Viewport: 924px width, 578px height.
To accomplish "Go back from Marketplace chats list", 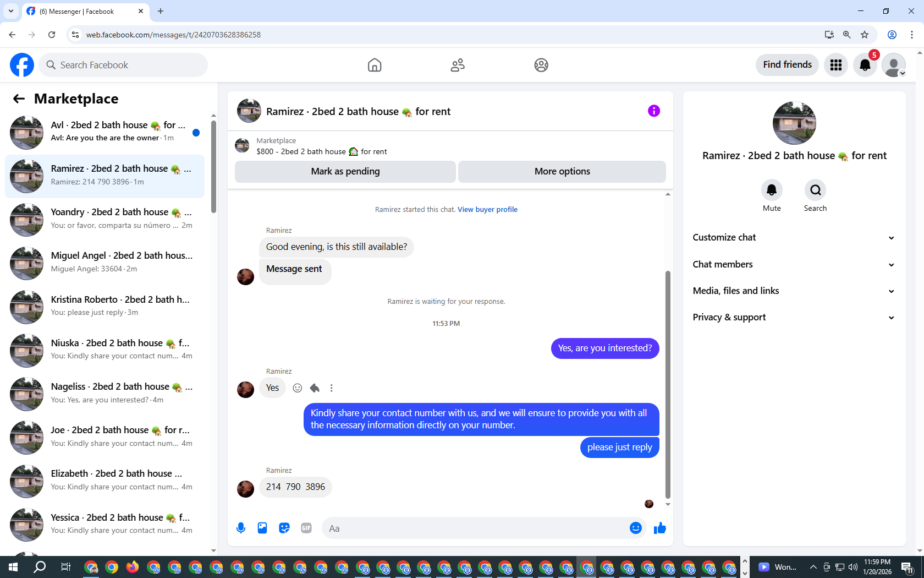I will click(19, 99).
